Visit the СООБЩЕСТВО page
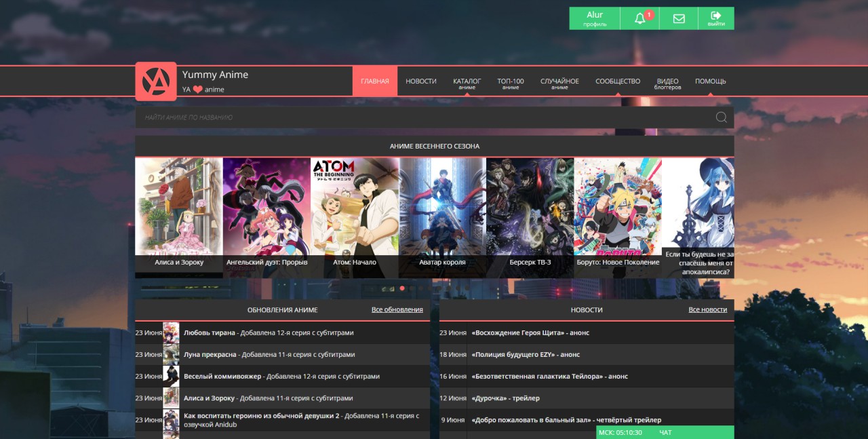The width and height of the screenshot is (868, 439). (x=617, y=81)
